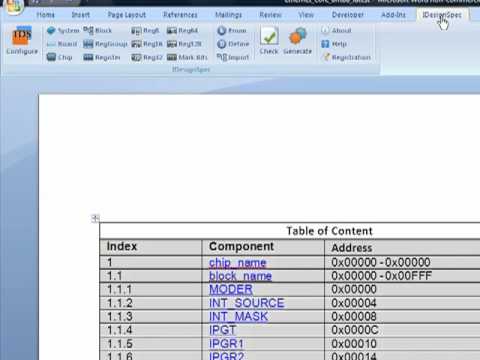Select the Import command
This screenshot has width=480, height=360.
pos(233,57)
